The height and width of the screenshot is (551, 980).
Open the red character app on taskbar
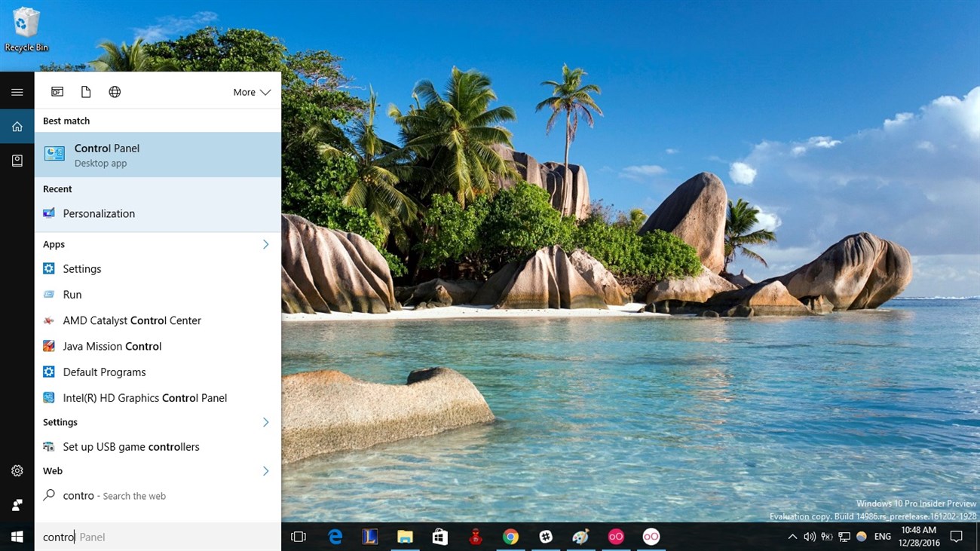476,537
